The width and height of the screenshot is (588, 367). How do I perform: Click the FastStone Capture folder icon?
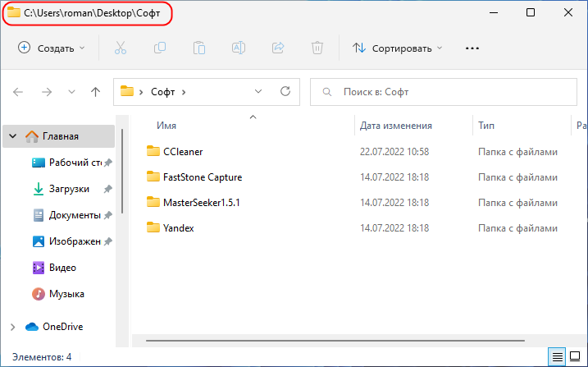pyautogui.click(x=153, y=177)
